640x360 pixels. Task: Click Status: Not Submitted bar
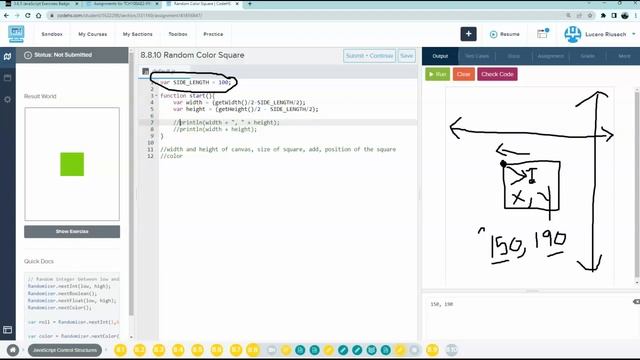pos(72,55)
